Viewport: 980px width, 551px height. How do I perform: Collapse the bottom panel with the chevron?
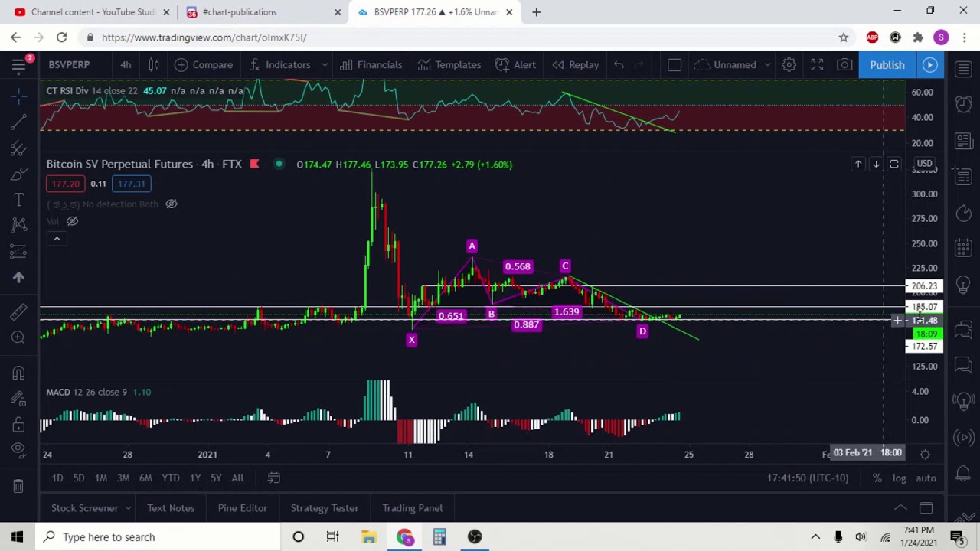[900, 508]
